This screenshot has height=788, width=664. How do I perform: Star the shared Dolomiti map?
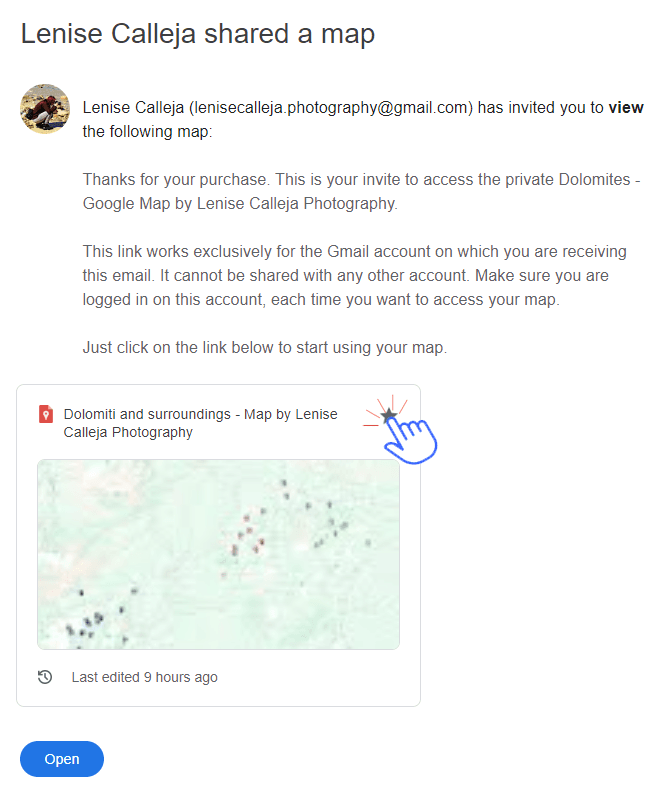(x=389, y=415)
